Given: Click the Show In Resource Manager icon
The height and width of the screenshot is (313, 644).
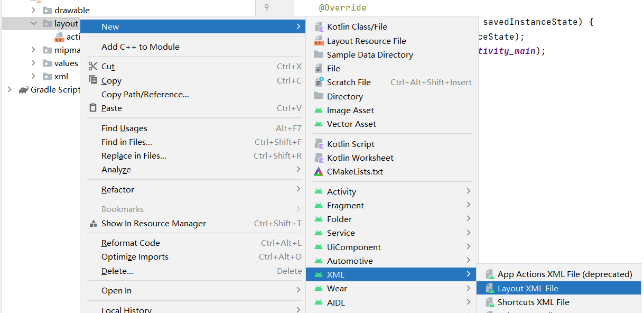Looking at the screenshot, I should [93, 223].
